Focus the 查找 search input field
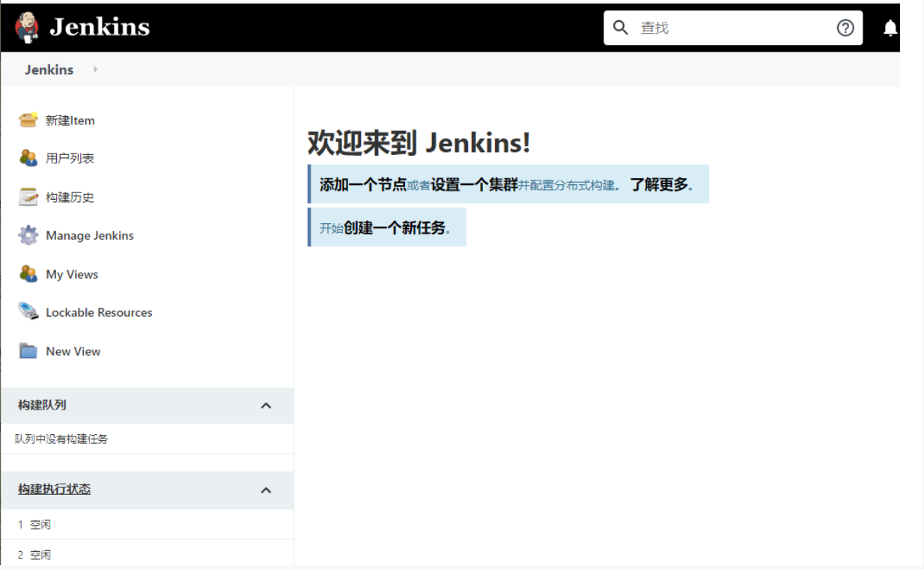The width and height of the screenshot is (924, 569). click(x=734, y=28)
